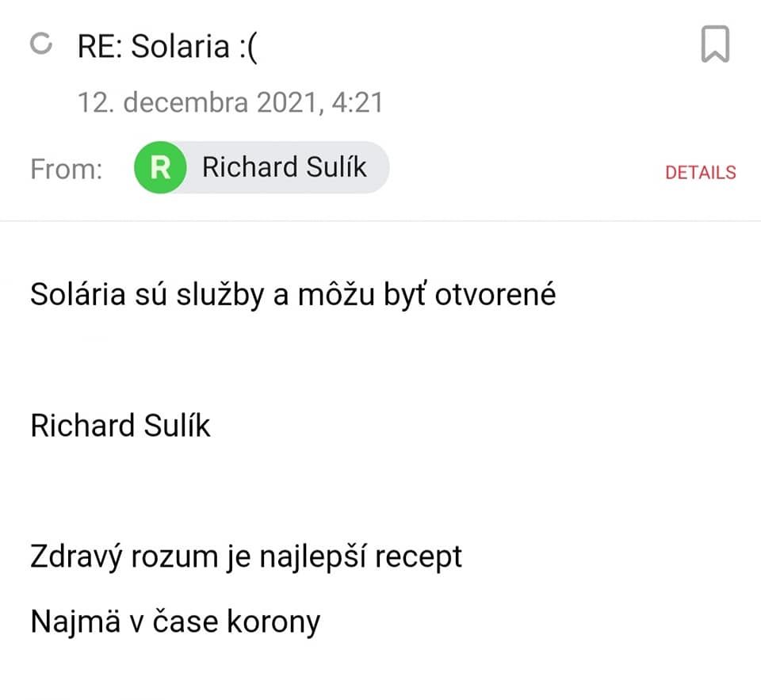Tap the 'Najmä v čase korony' line
The width and height of the screenshot is (761, 700).
[175, 622]
